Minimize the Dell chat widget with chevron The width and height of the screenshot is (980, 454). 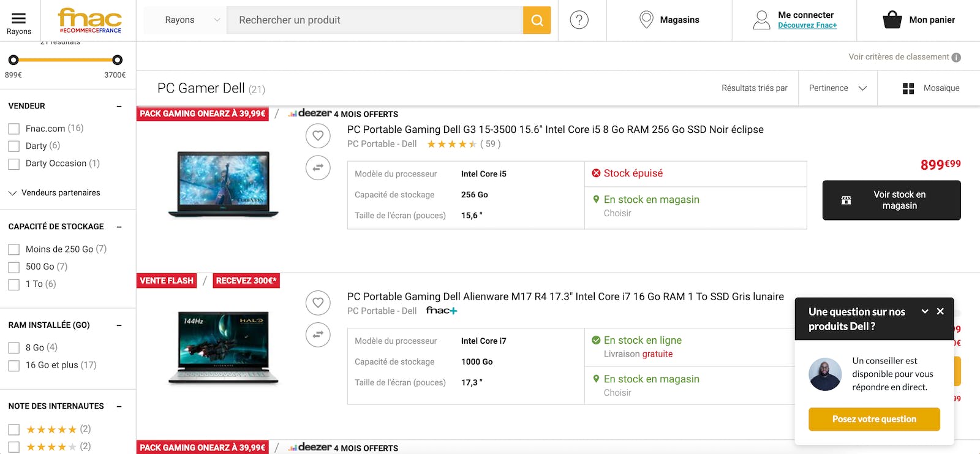[925, 311]
